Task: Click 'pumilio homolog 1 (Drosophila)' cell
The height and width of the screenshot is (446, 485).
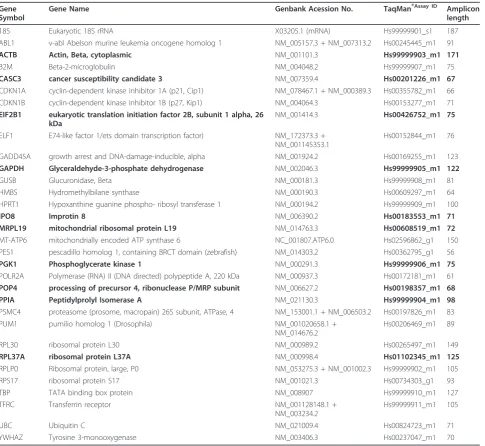Action: pyautogui.click(x=100, y=324)
